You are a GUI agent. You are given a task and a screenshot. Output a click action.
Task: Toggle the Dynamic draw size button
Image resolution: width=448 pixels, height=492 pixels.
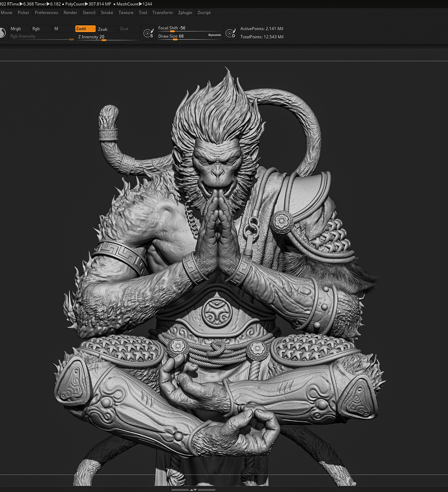click(x=215, y=35)
